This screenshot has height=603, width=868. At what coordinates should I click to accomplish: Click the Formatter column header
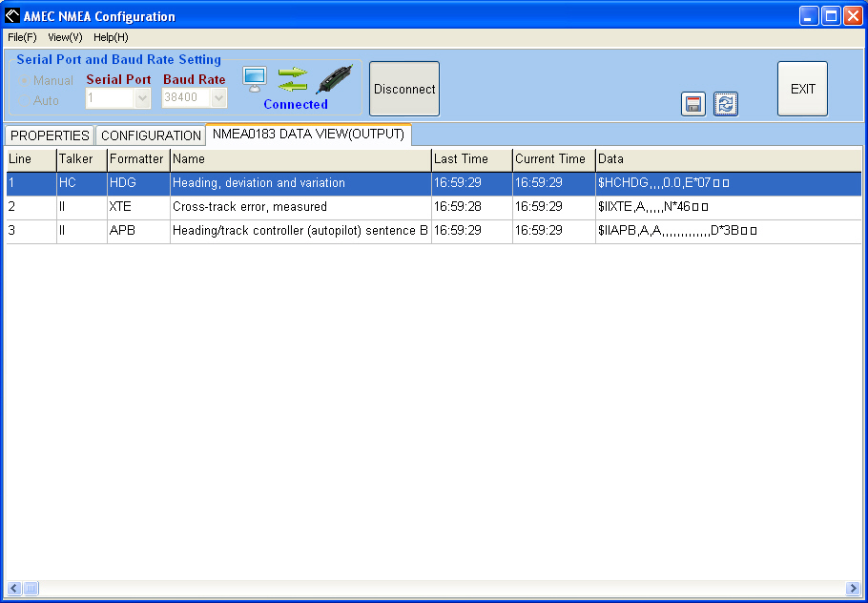tap(137, 158)
